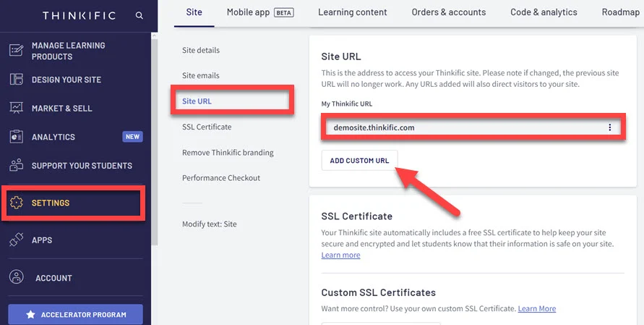Click the Account profile icon
This screenshot has height=325, width=644.
click(16, 277)
